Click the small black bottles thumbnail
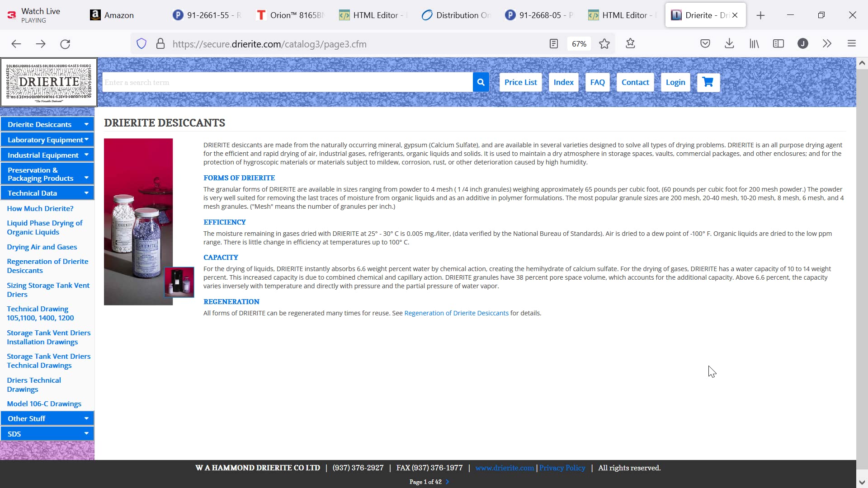Viewport: 868px width, 488px height. (179, 282)
